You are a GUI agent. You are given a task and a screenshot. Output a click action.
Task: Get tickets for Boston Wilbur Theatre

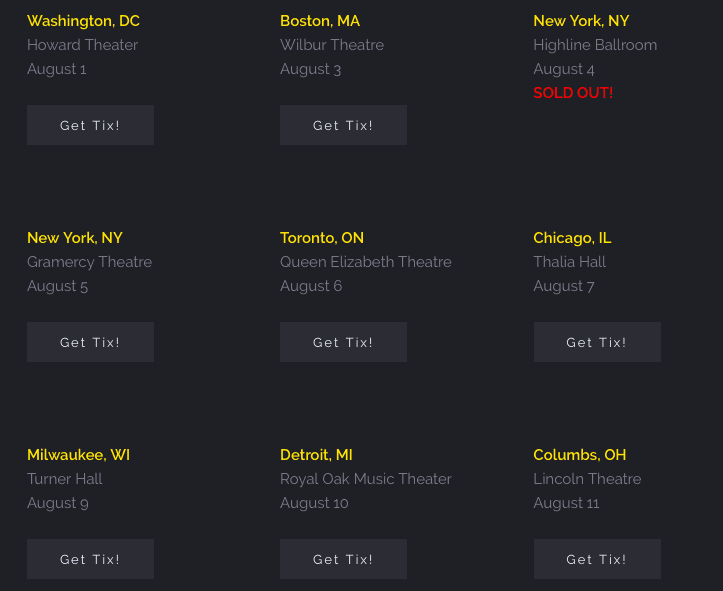tap(343, 125)
